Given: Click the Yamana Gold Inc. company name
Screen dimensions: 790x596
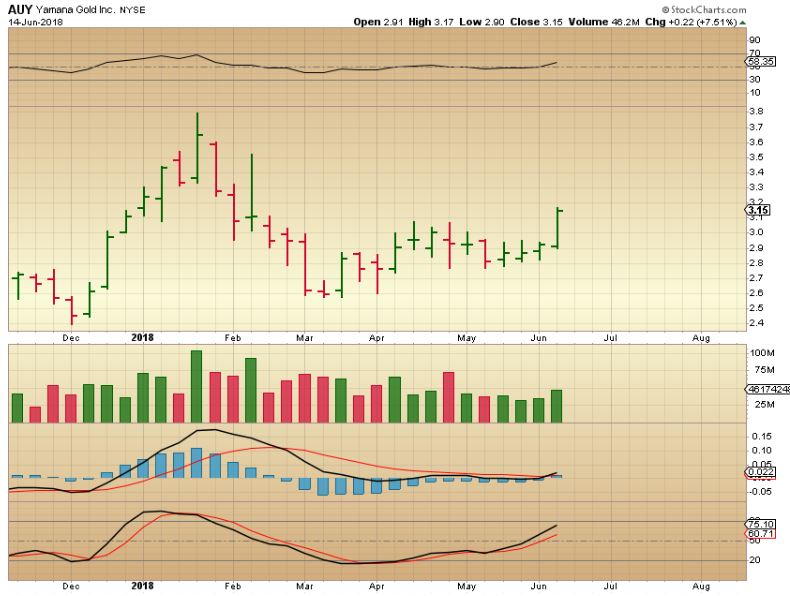Looking at the screenshot, I should (75, 10).
